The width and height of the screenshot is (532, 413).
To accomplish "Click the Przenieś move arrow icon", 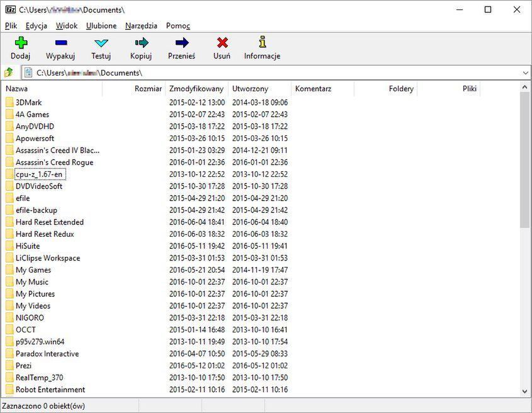I will coord(182,43).
